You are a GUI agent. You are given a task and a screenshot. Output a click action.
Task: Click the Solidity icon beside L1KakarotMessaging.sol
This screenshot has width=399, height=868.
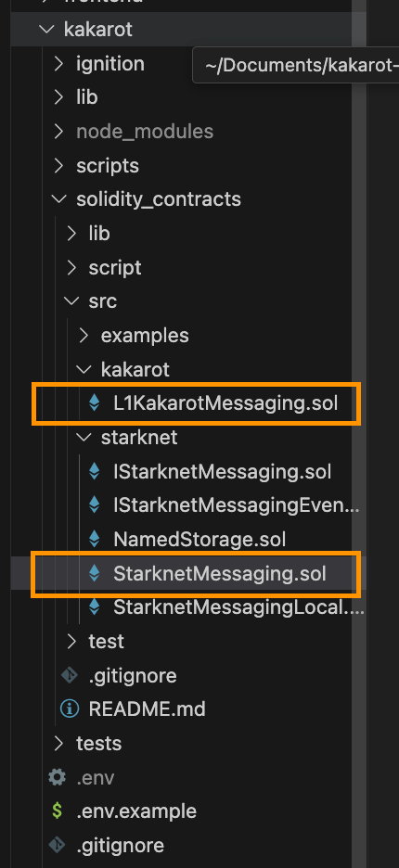(95, 403)
